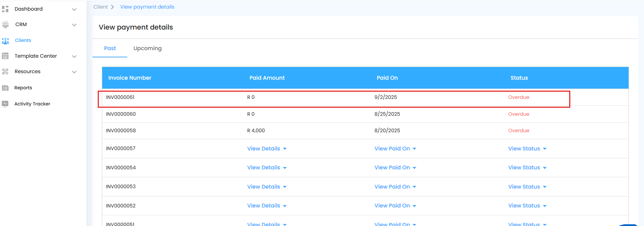Click the Client breadcrumb link
The image size is (644, 226).
pos(100,7)
